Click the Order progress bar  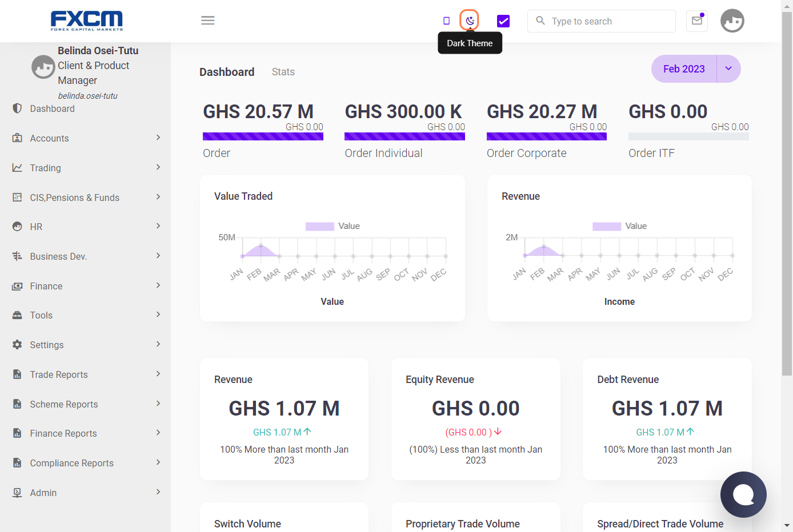(263, 136)
